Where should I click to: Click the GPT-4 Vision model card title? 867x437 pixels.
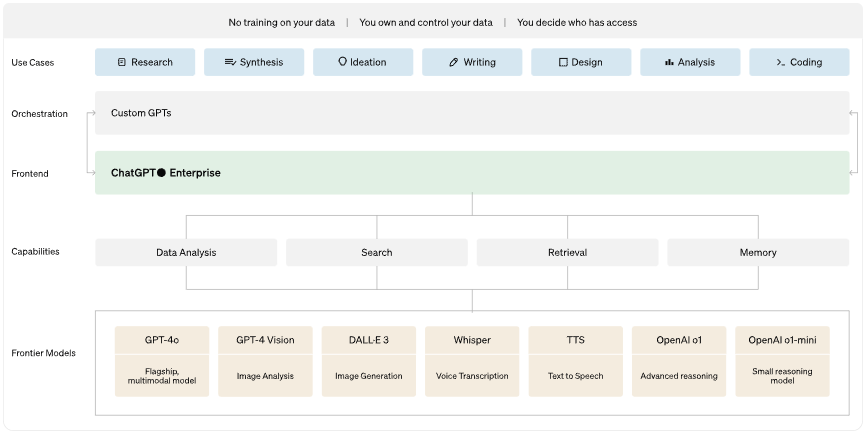coord(265,340)
